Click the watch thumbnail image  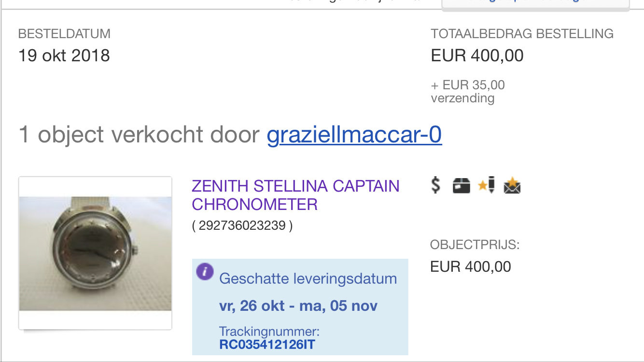coord(95,253)
